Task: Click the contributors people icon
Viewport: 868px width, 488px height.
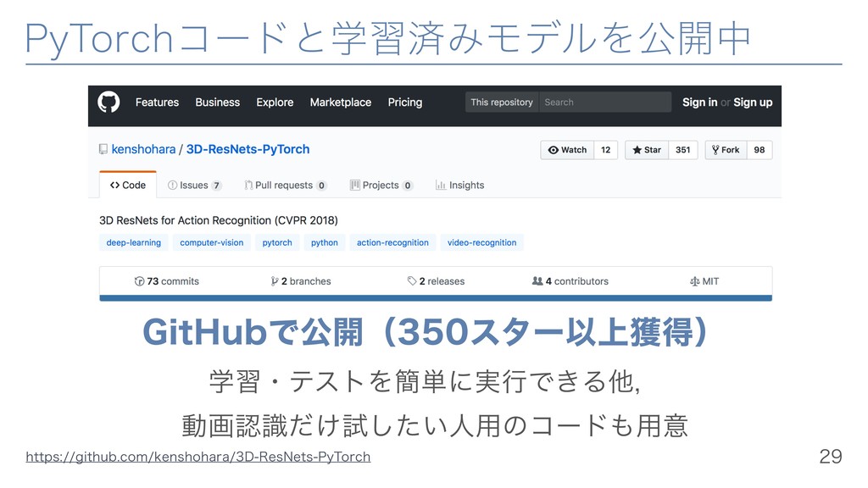Action: 537,281
